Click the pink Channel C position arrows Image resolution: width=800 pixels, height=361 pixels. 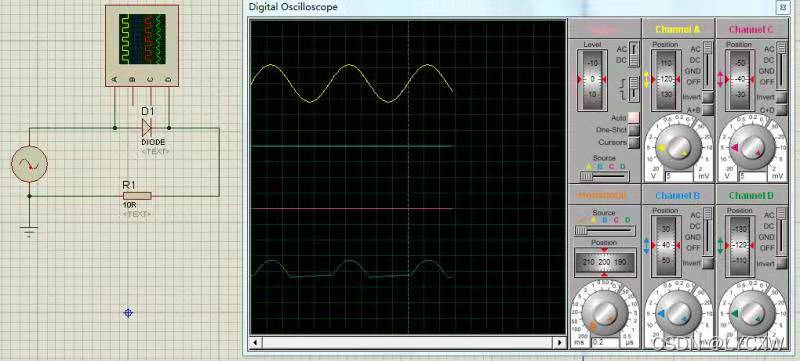(x=720, y=80)
